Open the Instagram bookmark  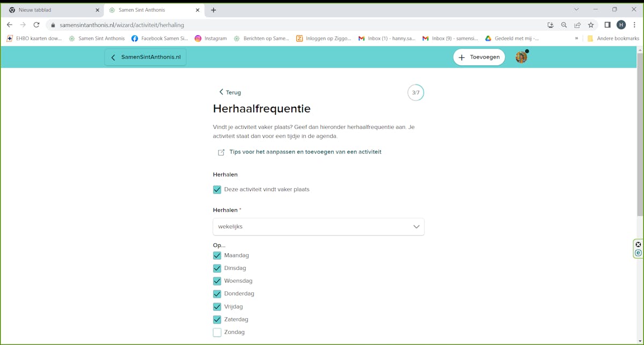pos(210,39)
